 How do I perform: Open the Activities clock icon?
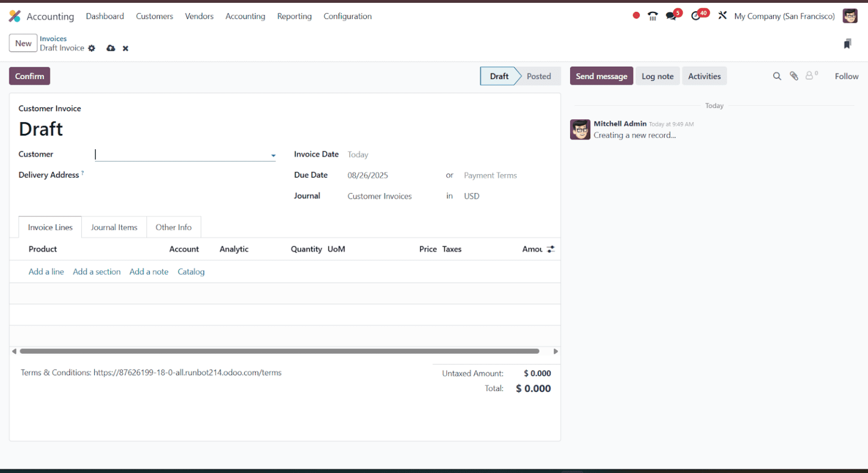(697, 16)
